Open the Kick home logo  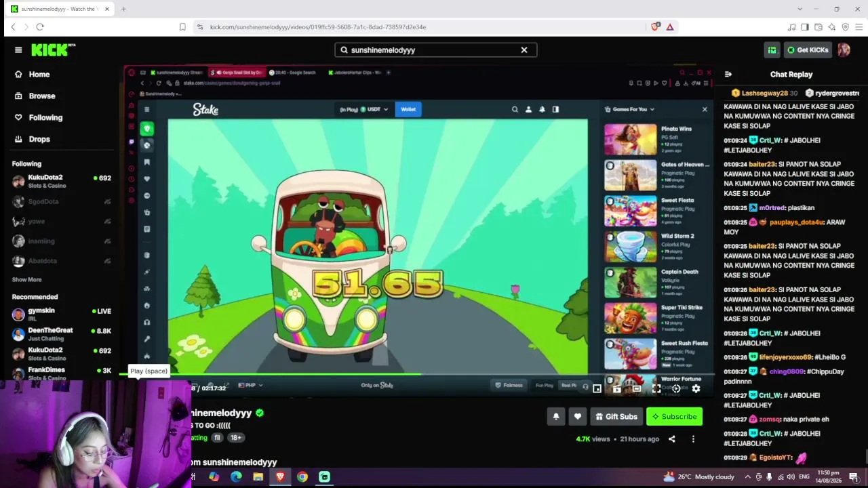click(54, 49)
